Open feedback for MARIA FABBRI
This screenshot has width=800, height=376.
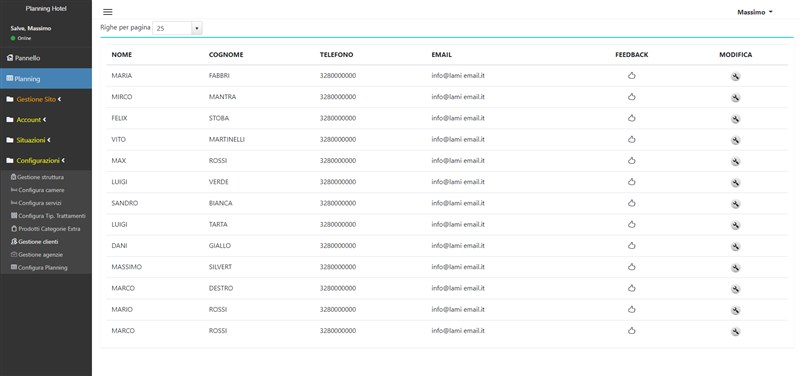pos(632,76)
